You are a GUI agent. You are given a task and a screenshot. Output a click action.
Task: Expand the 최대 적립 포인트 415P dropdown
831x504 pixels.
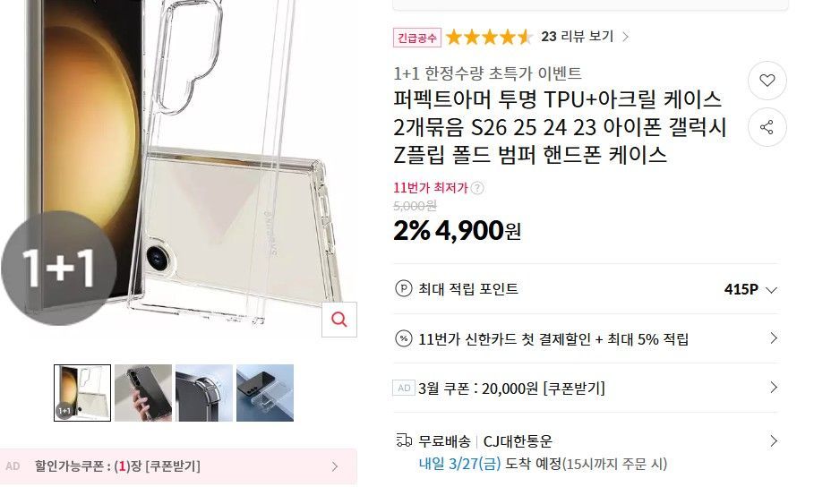coord(772,290)
